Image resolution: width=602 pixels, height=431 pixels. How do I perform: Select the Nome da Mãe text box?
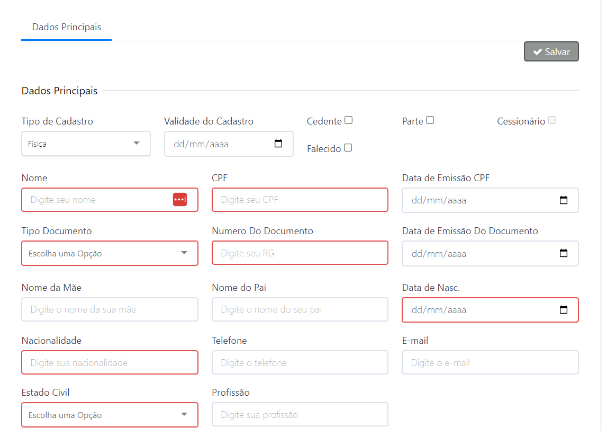(x=109, y=309)
